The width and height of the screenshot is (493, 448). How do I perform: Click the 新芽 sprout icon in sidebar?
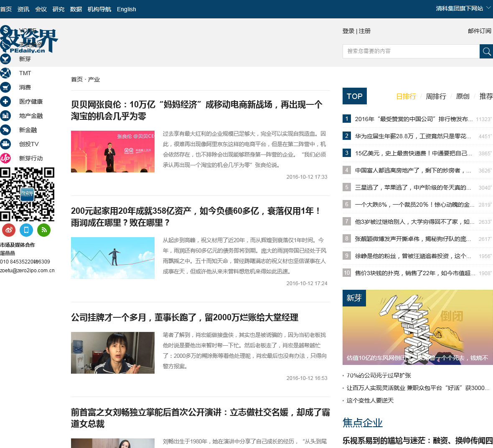click(x=5, y=59)
